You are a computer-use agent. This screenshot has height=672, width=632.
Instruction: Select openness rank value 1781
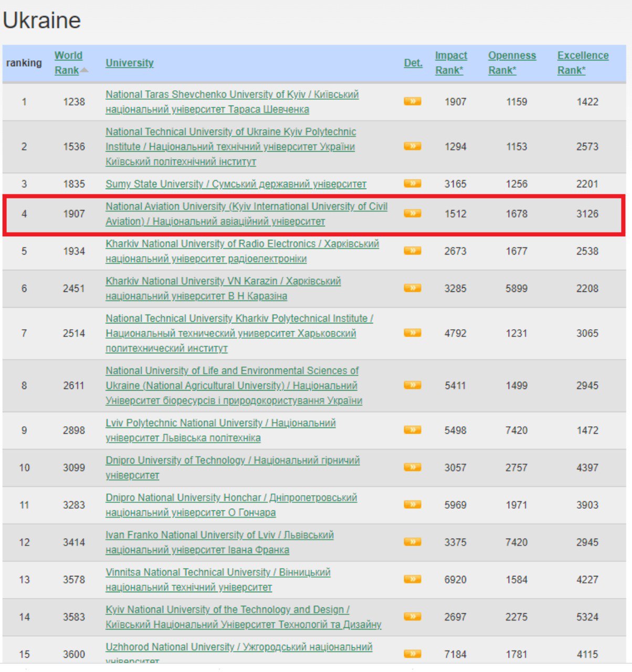[x=517, y=654]
